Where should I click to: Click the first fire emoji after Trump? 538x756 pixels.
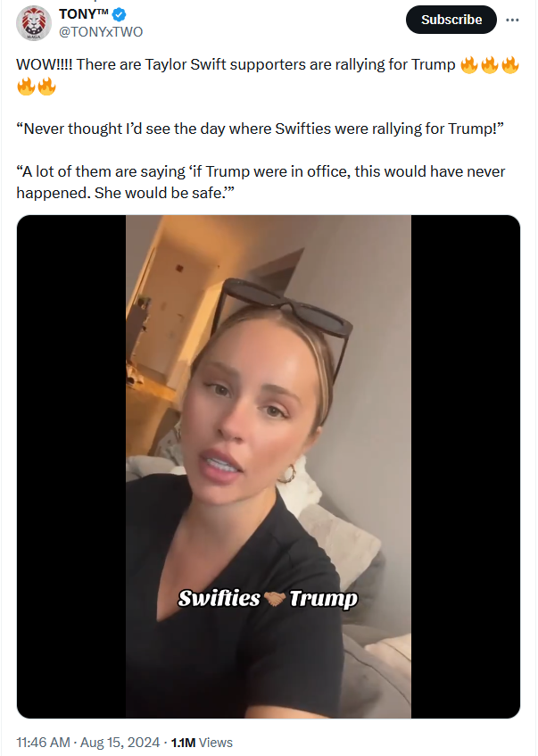pos(468,64)
